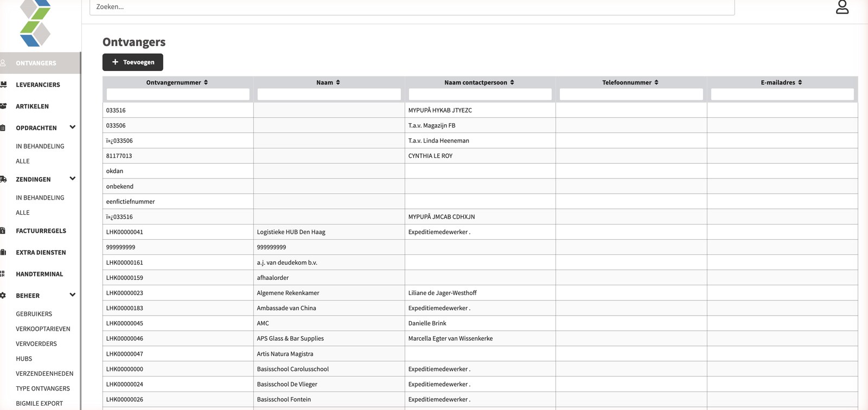Open the Verkooptarieven link
The image size is (868, 410).
coord(43,329)
